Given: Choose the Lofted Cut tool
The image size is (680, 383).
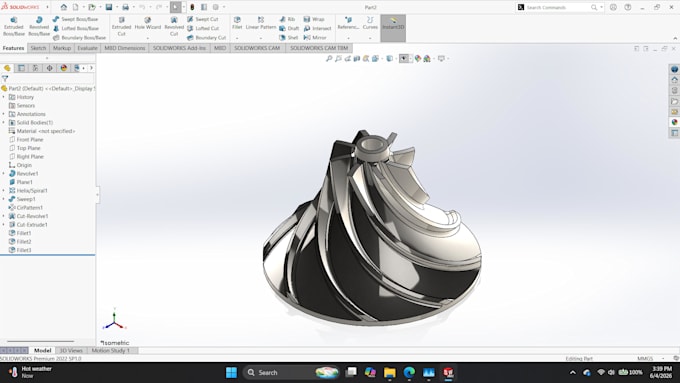Looking at the screenshot, I should (x=203, y=28).
